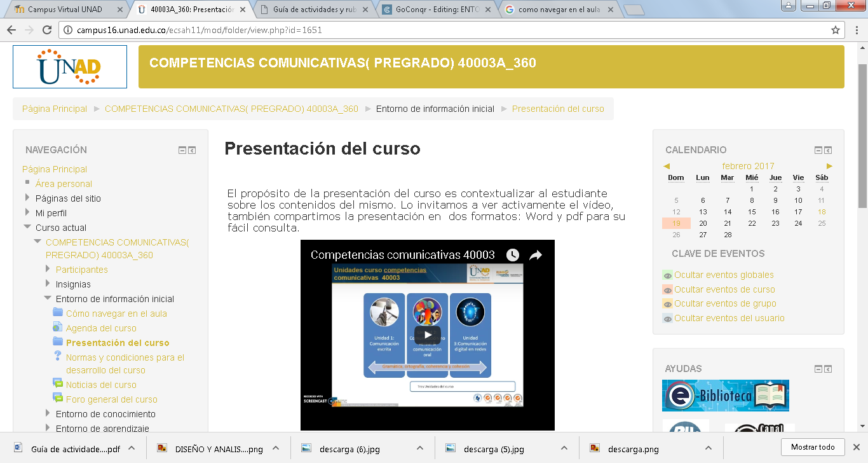Screen dimensions: 868x463
Task: Dock the Navegación block to side
Action: tap(192, 150)
